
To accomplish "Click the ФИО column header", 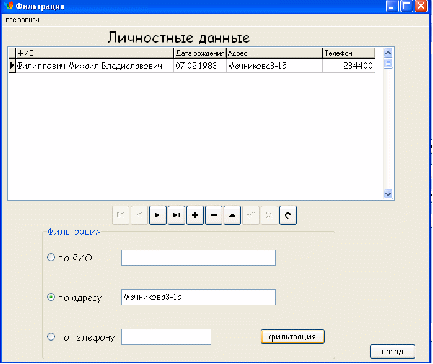I will pyautogui.click(x=95, y=53).
